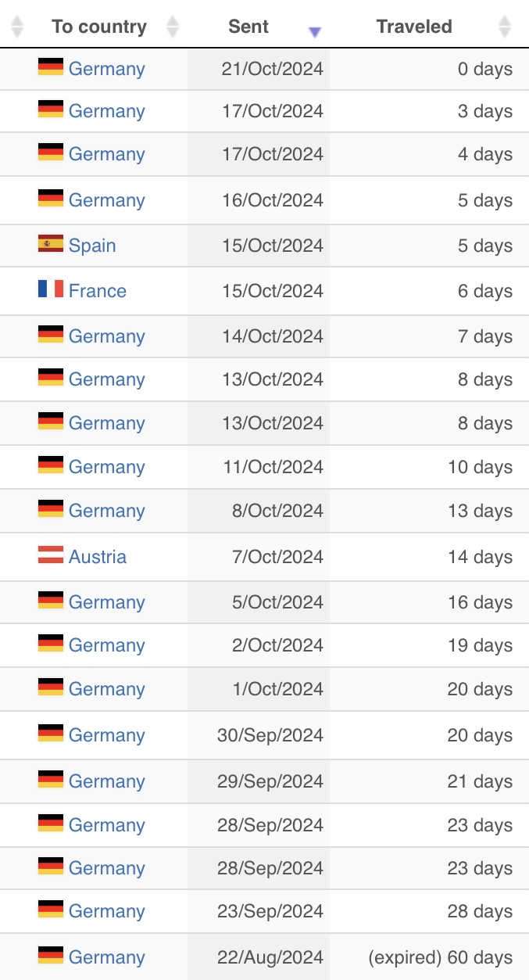
Task: Open Germany link in the 0 days row
Action: click(x=107, y=69)
